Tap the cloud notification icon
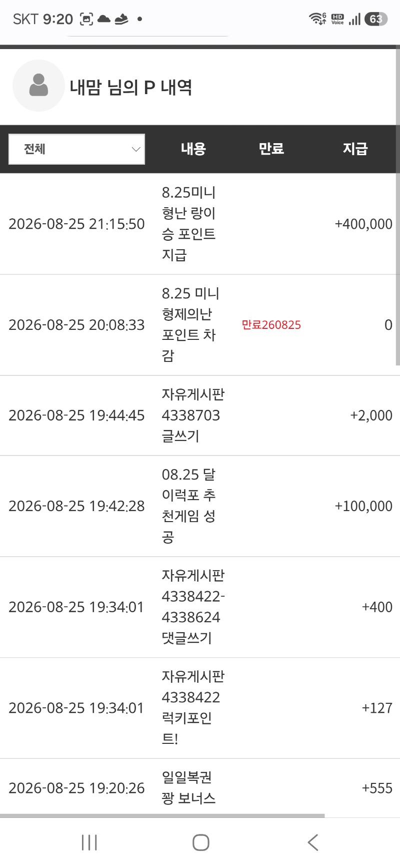The width and height of the screenshot is (400, 868). coord(104,19)
